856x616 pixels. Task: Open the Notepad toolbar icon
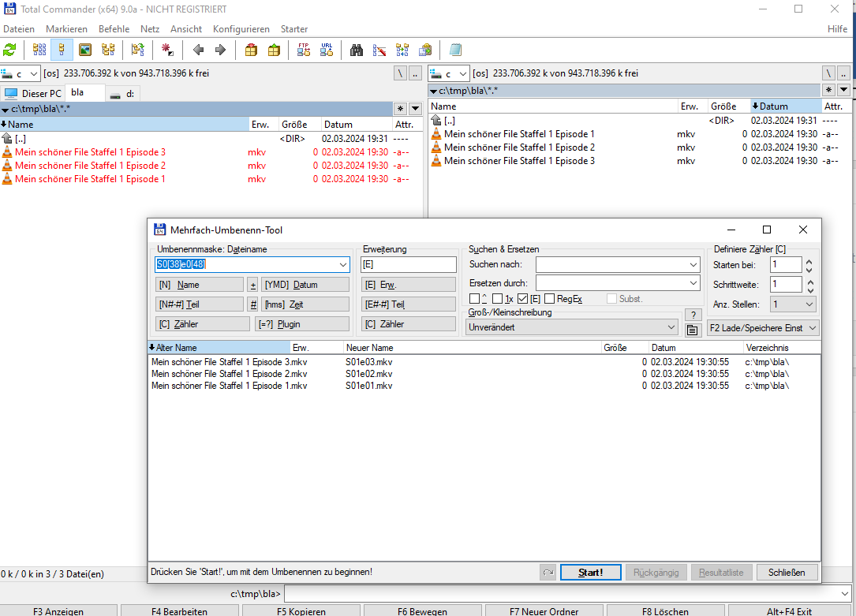[x=455, y=50]
